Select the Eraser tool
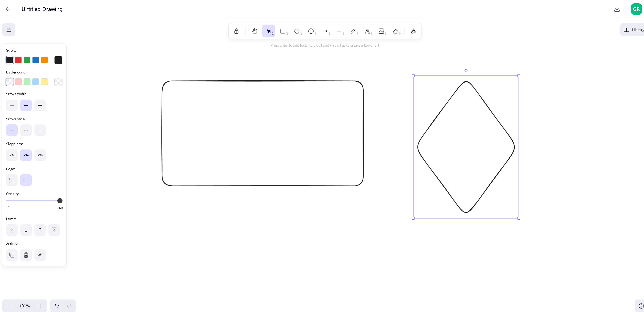 396,31
